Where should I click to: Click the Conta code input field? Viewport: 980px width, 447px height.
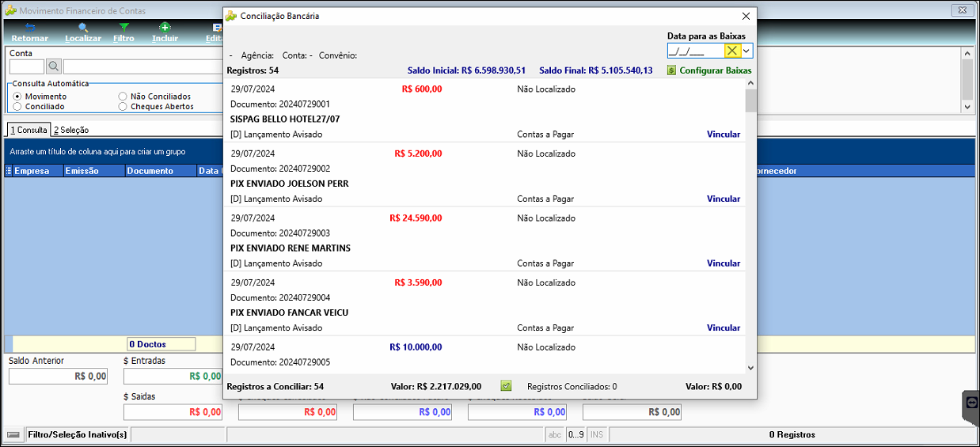(27, 66)
